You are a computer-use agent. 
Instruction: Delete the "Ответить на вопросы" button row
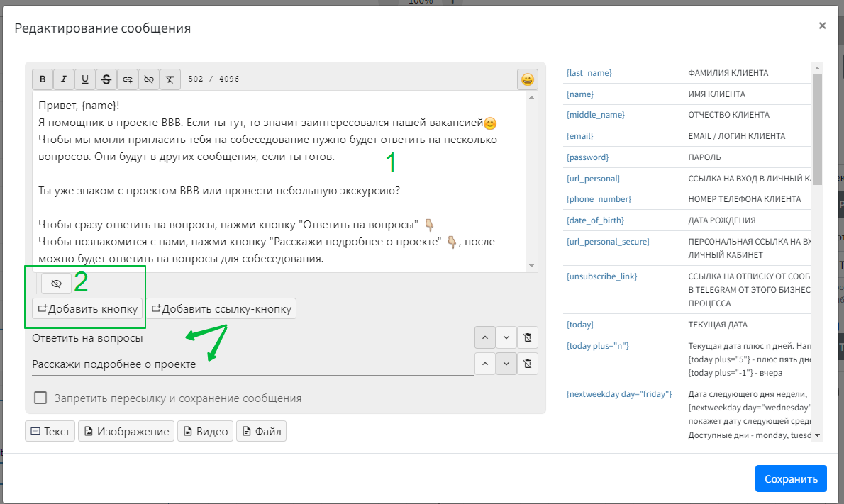point(527,337)
